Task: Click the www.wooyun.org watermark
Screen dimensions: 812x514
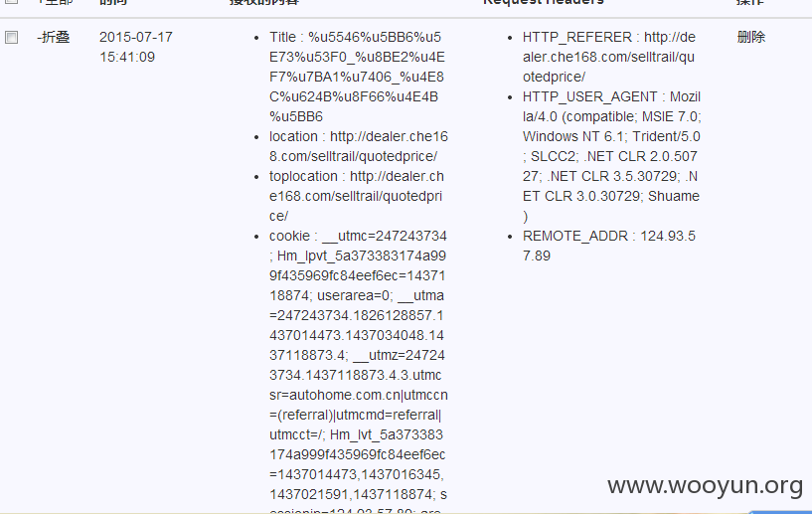Action: point(706,486)
